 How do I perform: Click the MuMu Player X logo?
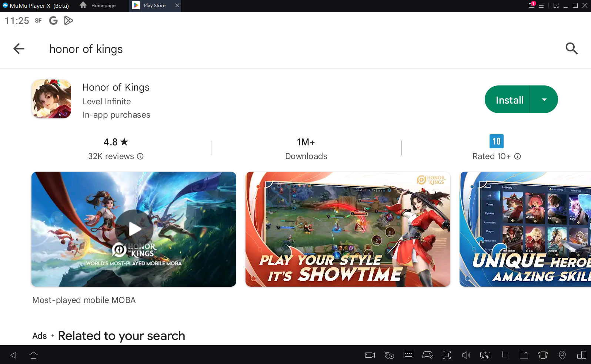5,6
